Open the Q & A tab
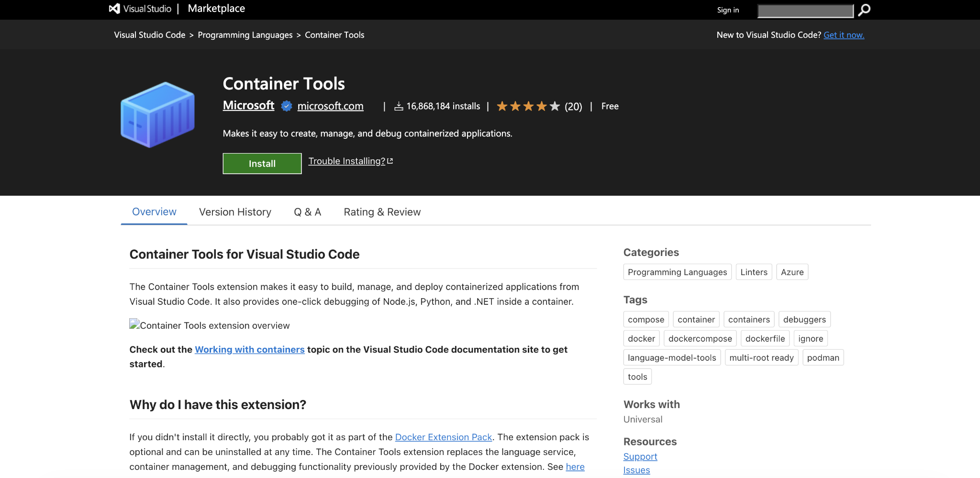This screenshot has width=980, height=478. click(x=307, y=212)
